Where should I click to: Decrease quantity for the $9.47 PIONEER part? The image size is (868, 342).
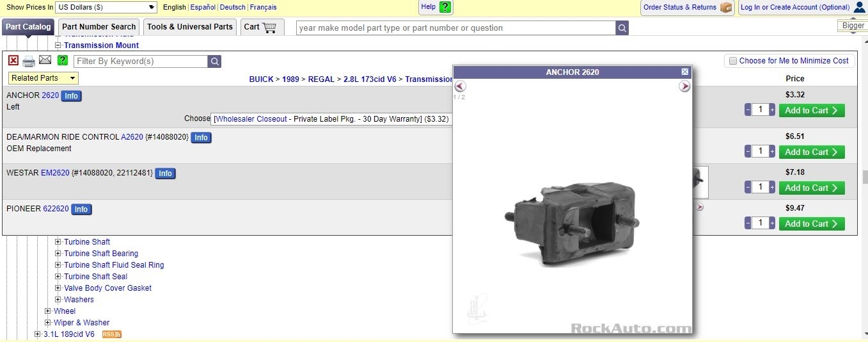[748, 224]
